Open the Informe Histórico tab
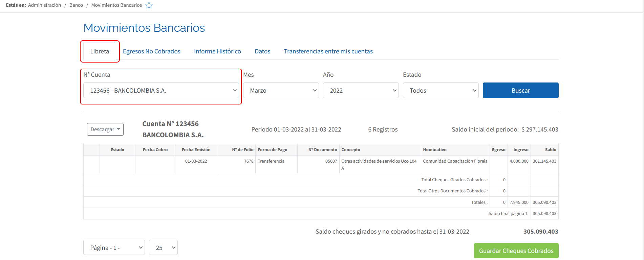The width and height of the screenshot is (644, 260). coord(217,51)
